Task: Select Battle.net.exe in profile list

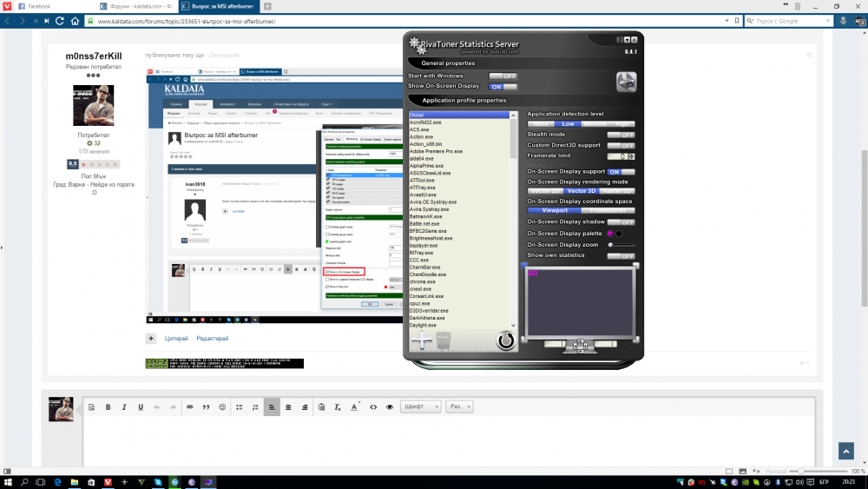Action: point(424,224)
